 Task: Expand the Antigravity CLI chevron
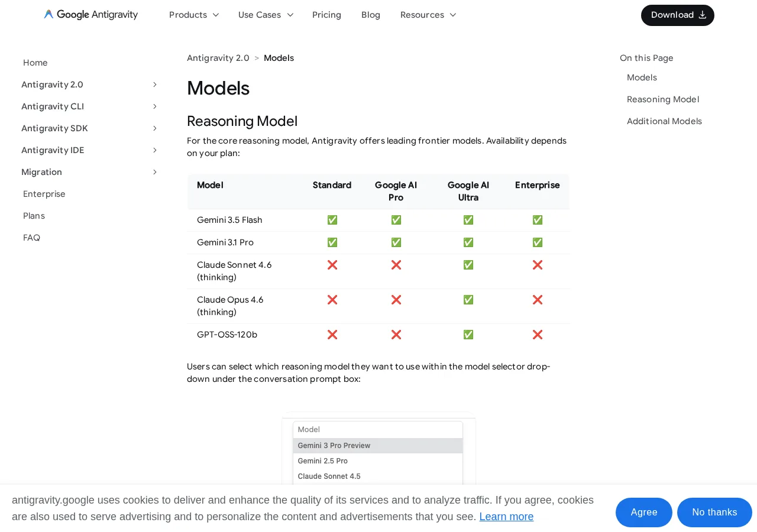(x=155, y=106)
